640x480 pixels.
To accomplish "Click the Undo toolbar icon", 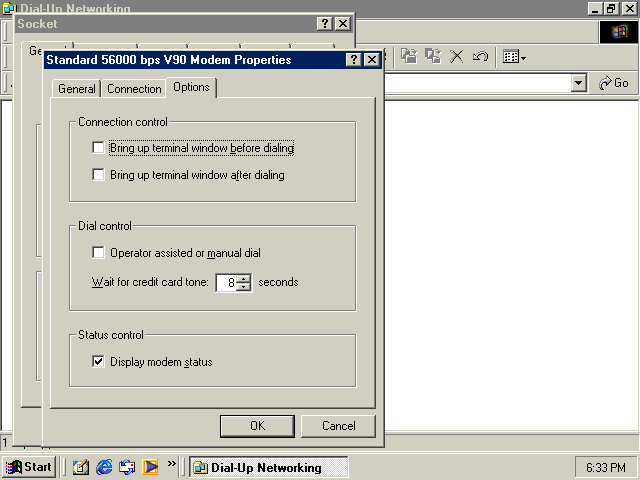I will (480, 56).
